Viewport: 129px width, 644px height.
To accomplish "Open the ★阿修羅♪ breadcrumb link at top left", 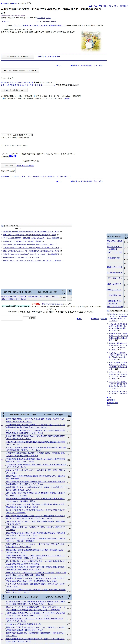I will [5, 4].
